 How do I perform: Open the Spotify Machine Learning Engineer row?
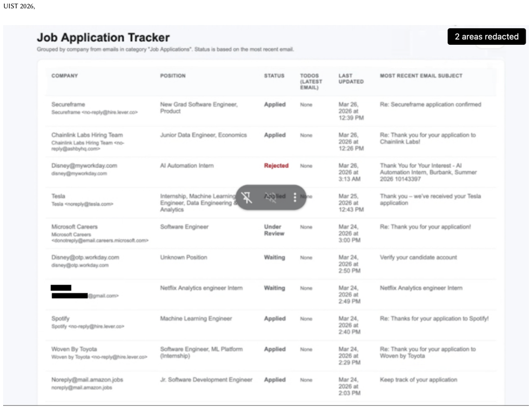tap(271, 325)
